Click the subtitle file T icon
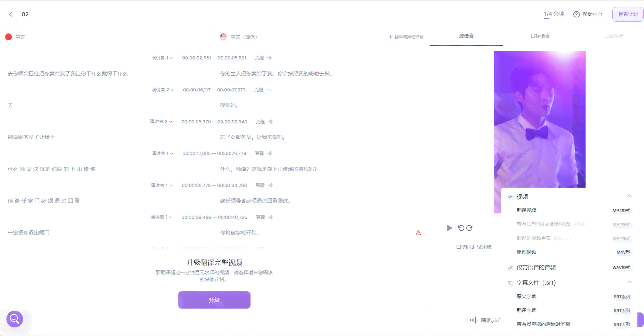The height and width of the screenshot is (336, 644). (510, 283)
